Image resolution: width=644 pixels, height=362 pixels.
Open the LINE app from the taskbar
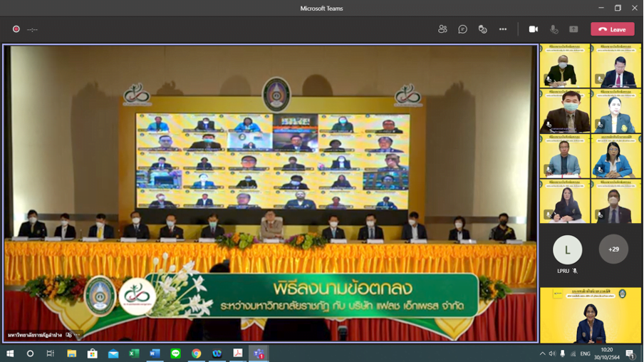175,353
